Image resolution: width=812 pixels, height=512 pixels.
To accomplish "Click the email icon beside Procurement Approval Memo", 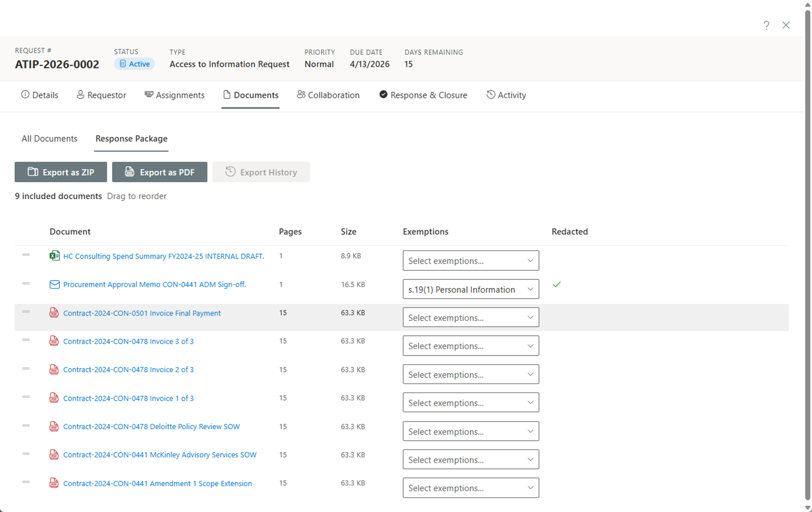I will click(54, 284).
